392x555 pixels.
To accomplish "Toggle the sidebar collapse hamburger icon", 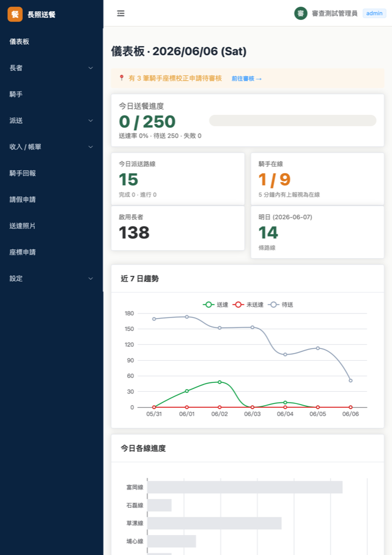I will [120, 13].
